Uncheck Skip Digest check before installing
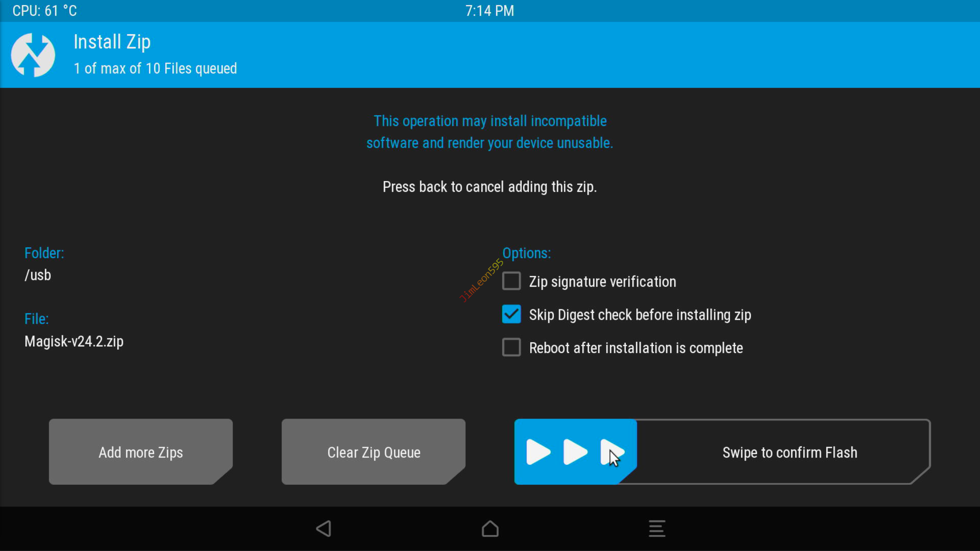980x551 pixels. 511,315
